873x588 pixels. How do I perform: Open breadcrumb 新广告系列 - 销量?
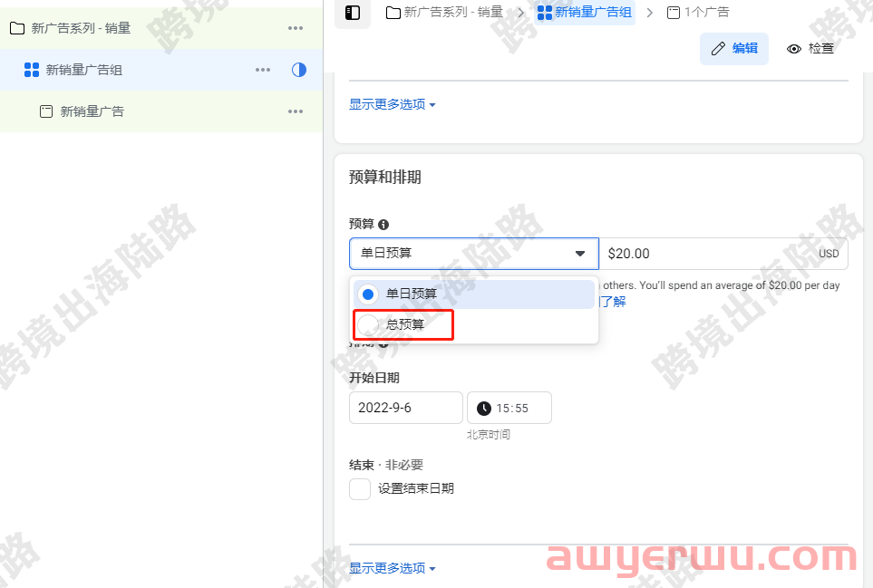(x=444, y=12)
